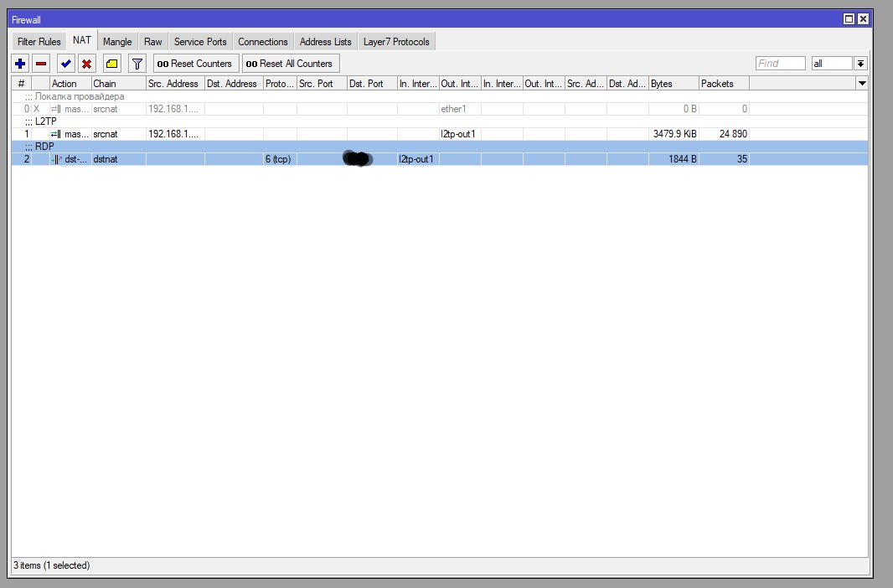Remove selected rule with red minus icon

pyautogui.click(x=41, y=64)
